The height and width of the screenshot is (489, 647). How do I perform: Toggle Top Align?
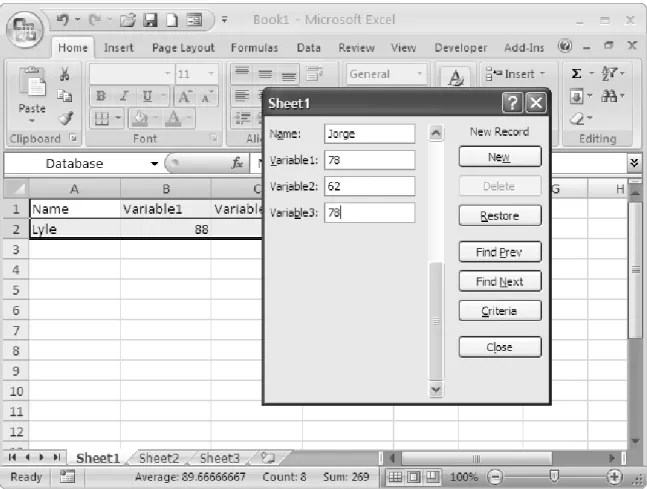click(242, 74)
